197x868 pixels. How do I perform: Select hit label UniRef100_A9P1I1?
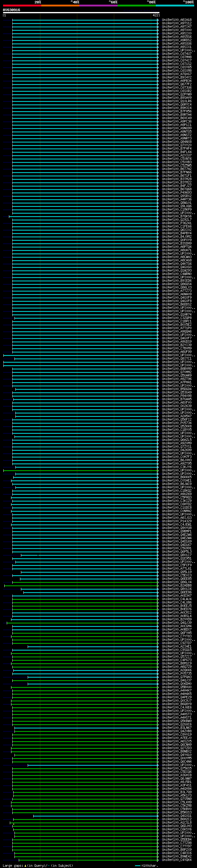coord(177,125)
